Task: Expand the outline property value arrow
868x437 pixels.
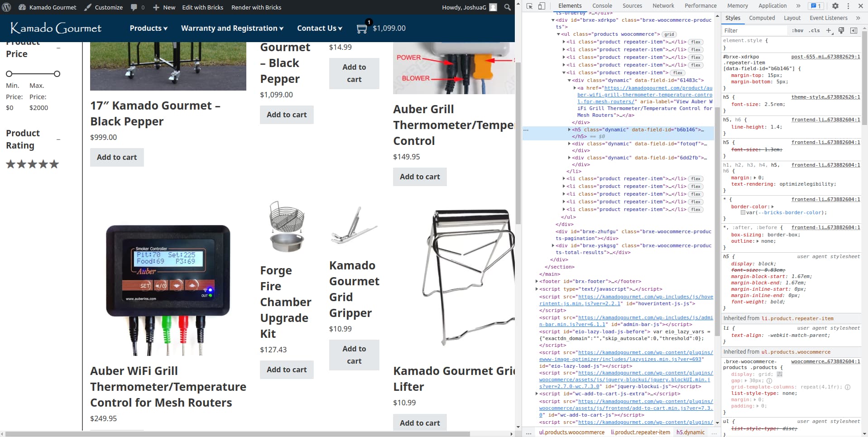Action: pyautogui.click(x=758, y=241)
